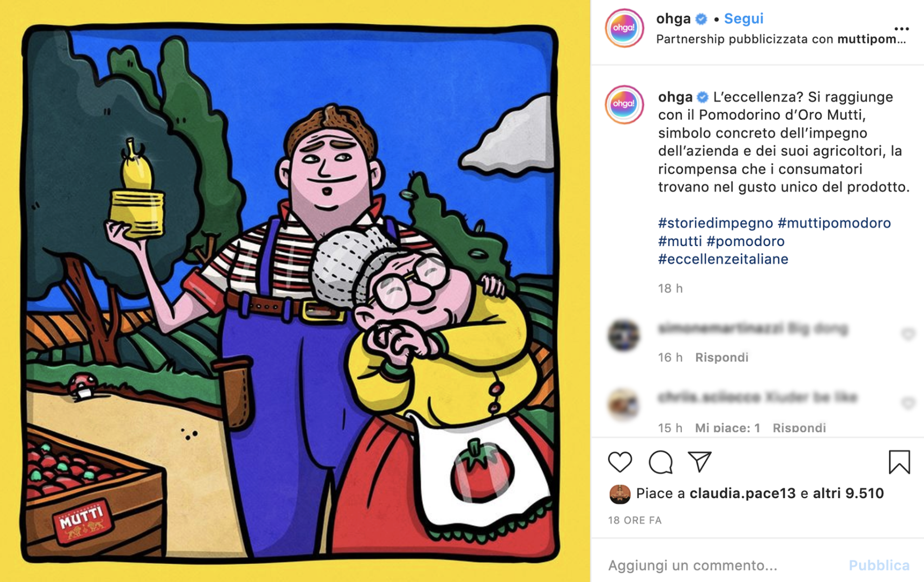Screen dimensions: 924x582
Task: Open the #muttipomodoro hashtag link
Action: tap(834, 223)
